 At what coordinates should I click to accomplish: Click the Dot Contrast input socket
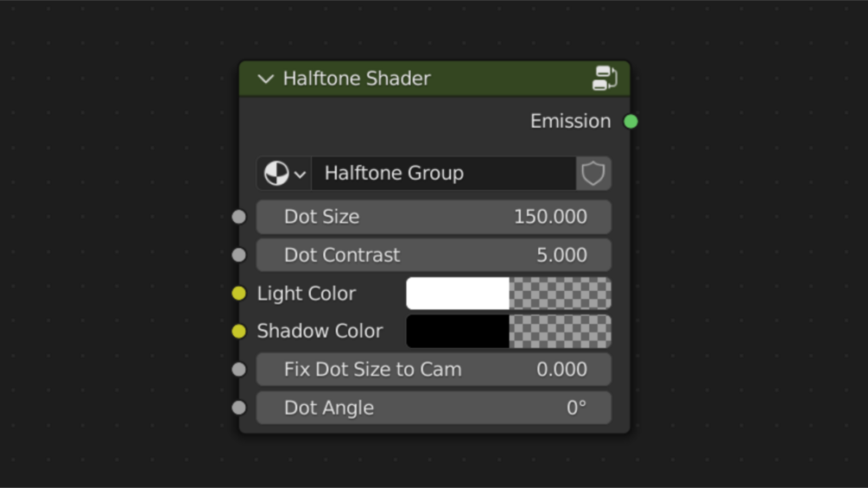click(x=239, y=256)
